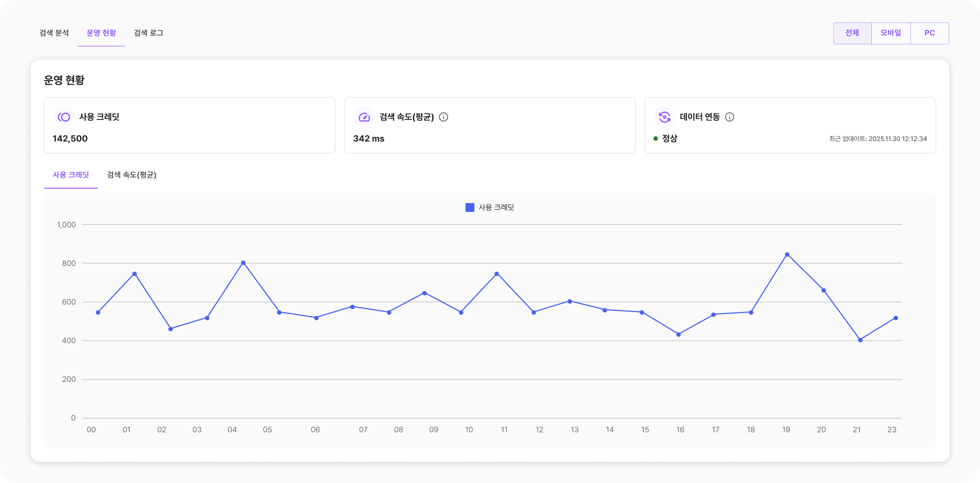Screen dimensions: 980x483
Task: Select the 전체 device filter
Action: [852, 33]
